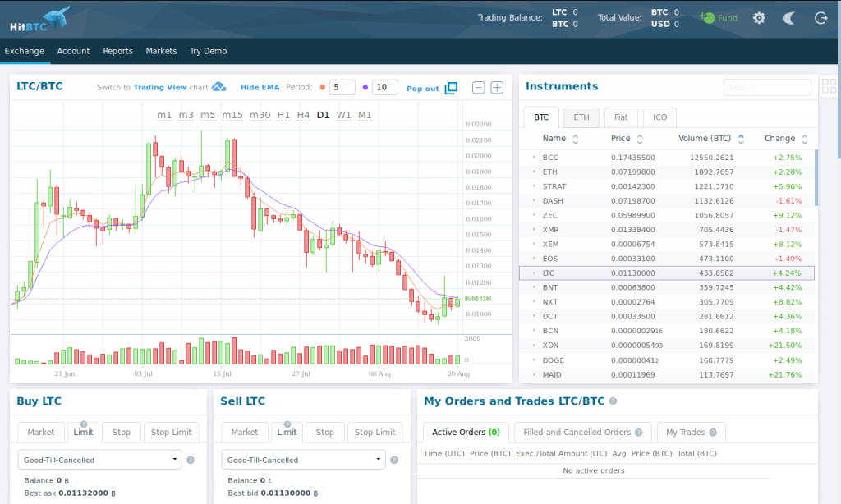Select the BCC instrument row
Viewport: 841px width, 504px height.
coord(667,158)
